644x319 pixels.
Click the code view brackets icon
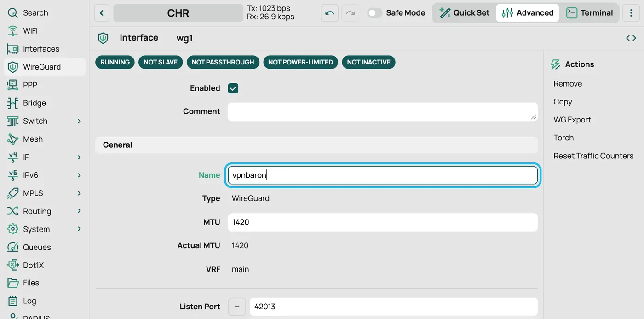click(631, 38)
